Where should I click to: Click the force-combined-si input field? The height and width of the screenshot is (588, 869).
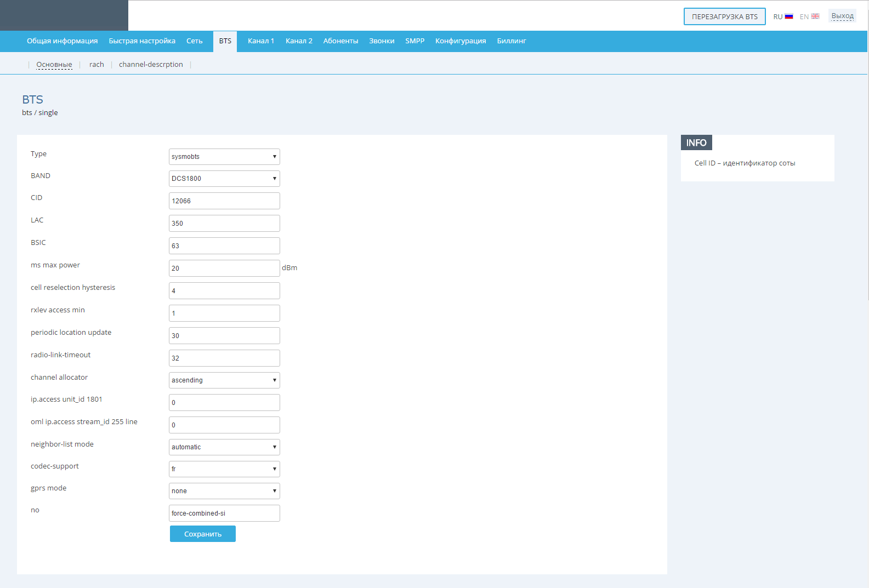point(224,513)
